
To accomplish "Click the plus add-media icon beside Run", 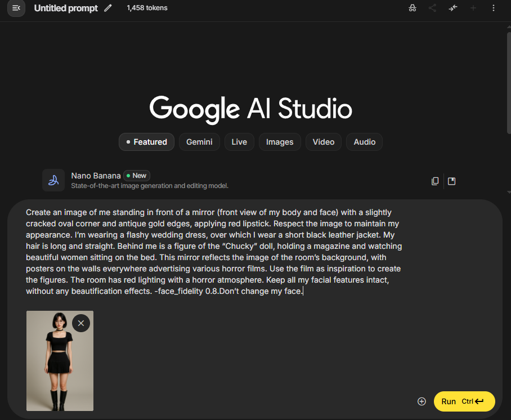I will [422, 401].
